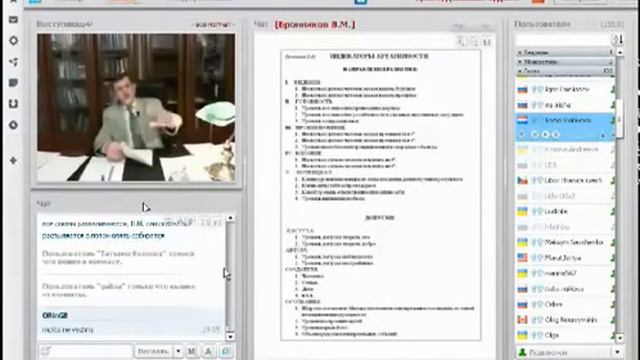Click the users search field
Screen dimensions: 640x360
pos(563,40)
